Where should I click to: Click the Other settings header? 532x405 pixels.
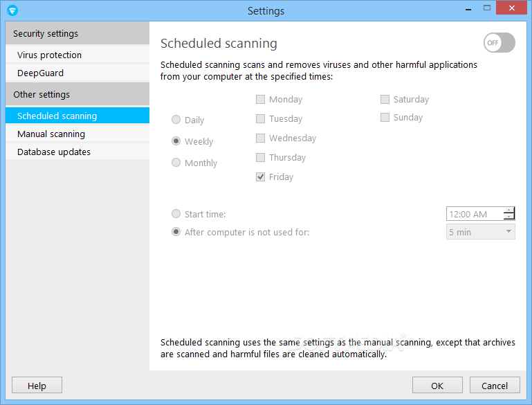pyautogui.click(x=77, y=94)
